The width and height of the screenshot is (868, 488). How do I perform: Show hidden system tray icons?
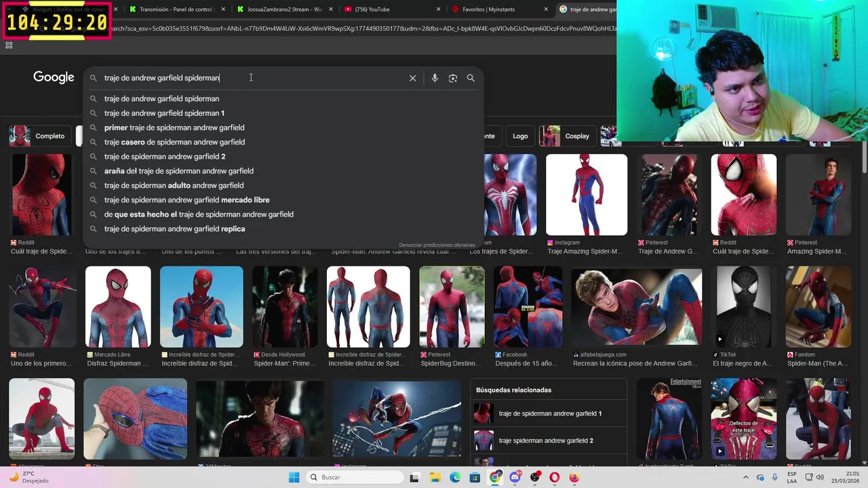point(746,477)
